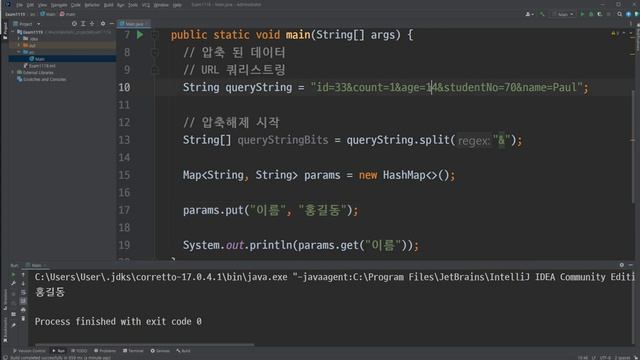Click the Run tool window button at bottom

[59, 351]
